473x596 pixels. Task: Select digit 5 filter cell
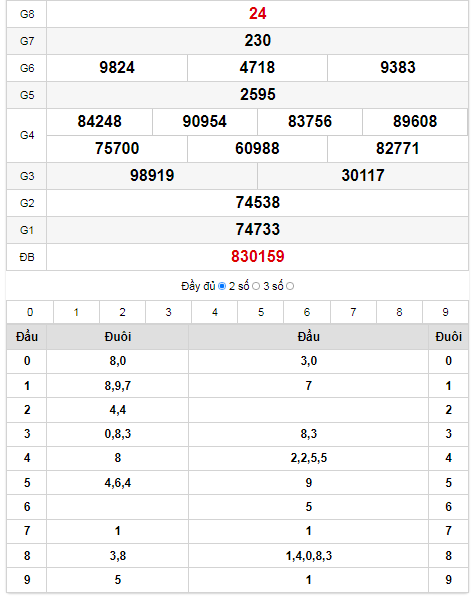coord(261,312)
